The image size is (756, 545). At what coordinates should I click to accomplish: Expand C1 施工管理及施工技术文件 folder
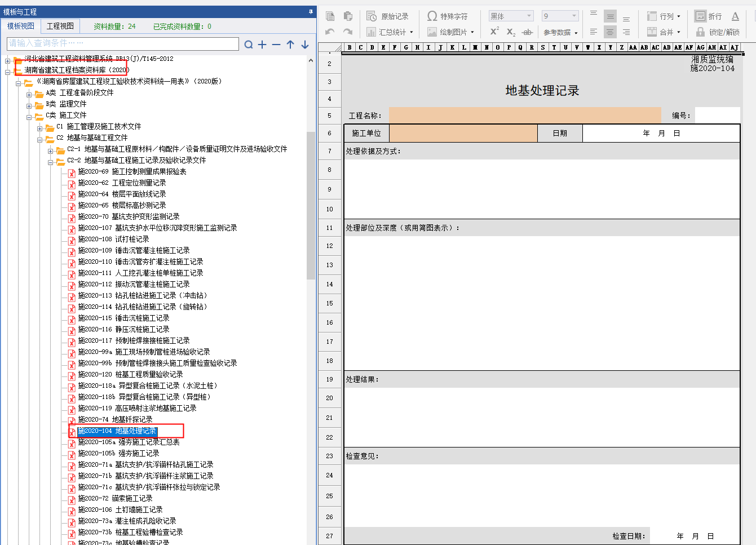click(x=40, y=129)
